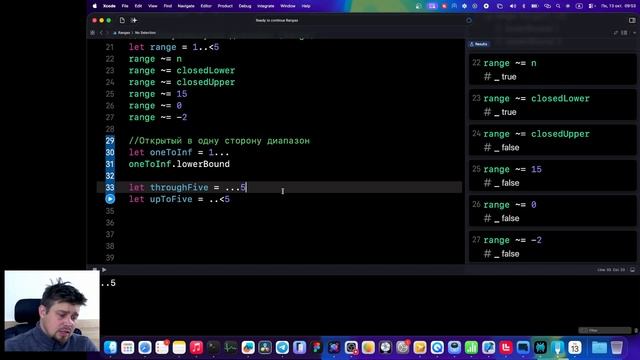Open the Apple menu
The image size is (640, 360).
pyautogui.click(x=95, y=6)
